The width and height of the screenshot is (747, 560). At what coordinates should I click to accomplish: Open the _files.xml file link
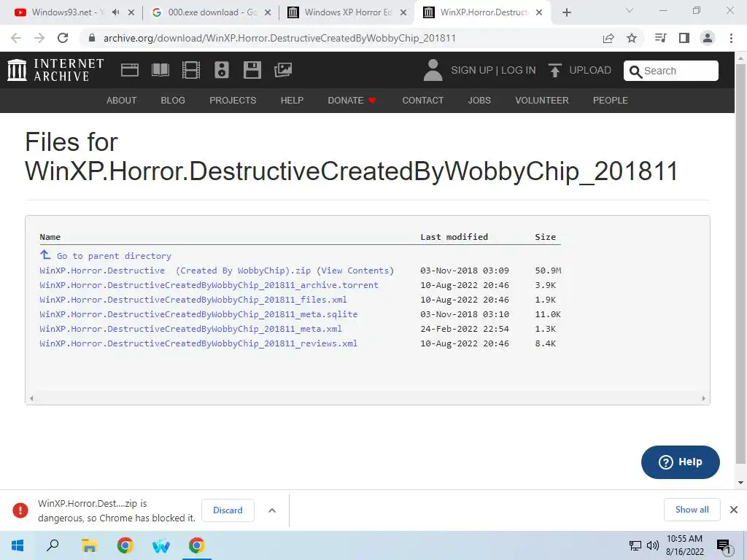(193, 300)
